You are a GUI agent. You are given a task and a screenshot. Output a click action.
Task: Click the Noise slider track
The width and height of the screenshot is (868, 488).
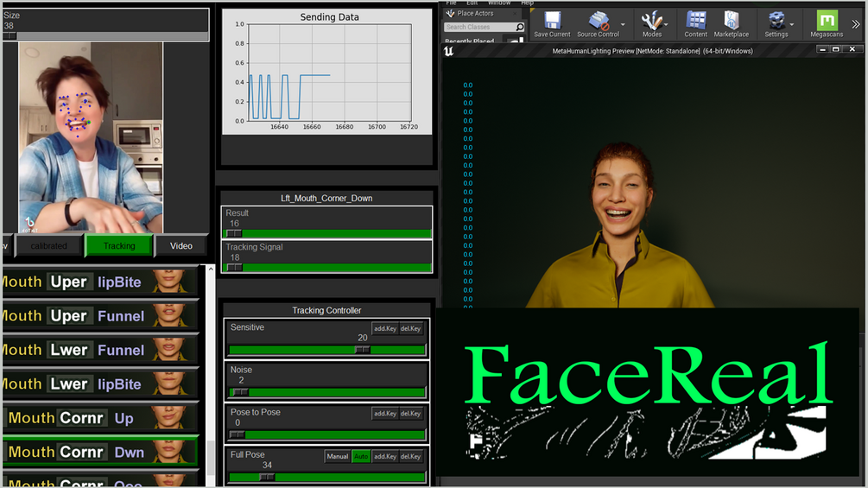click(326, 392)
